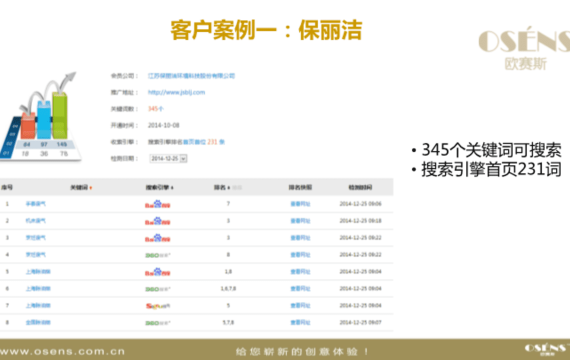This screenshot has width=570, height=360.
Task: Click the Baidu logo in row 2
Action: click(158, 221)
